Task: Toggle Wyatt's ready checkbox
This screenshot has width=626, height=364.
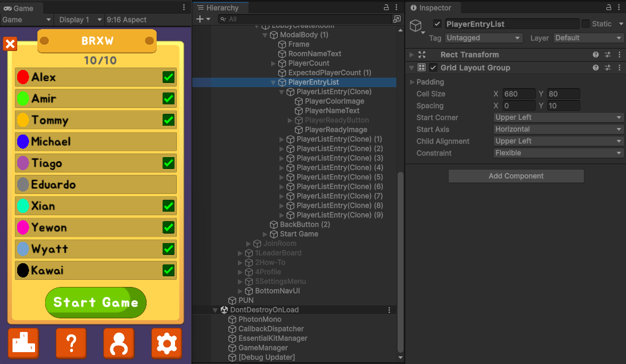Action: (x=169, y=249)
